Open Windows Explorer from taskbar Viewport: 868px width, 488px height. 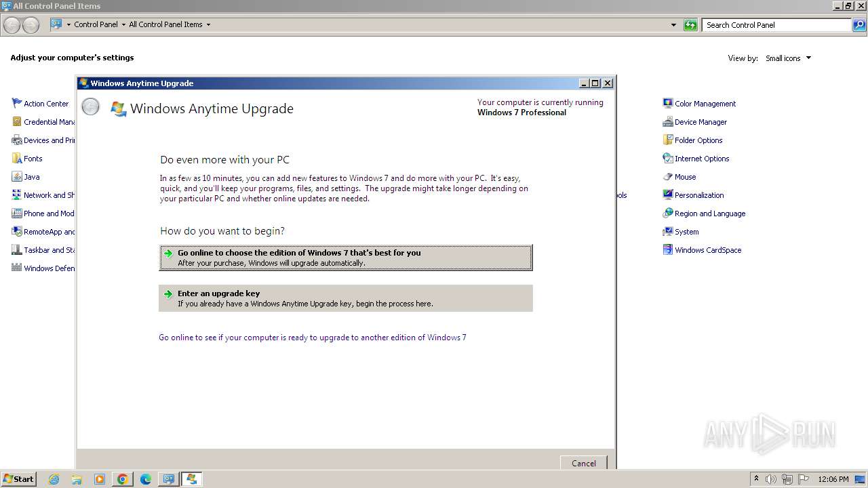pos(77,479)
